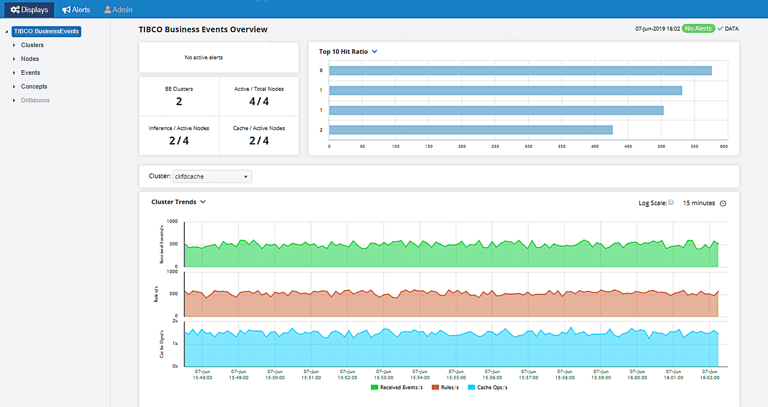Expand the Nodes tree arrow
This screenshot has width=768, height=407.
coord(14,59)
